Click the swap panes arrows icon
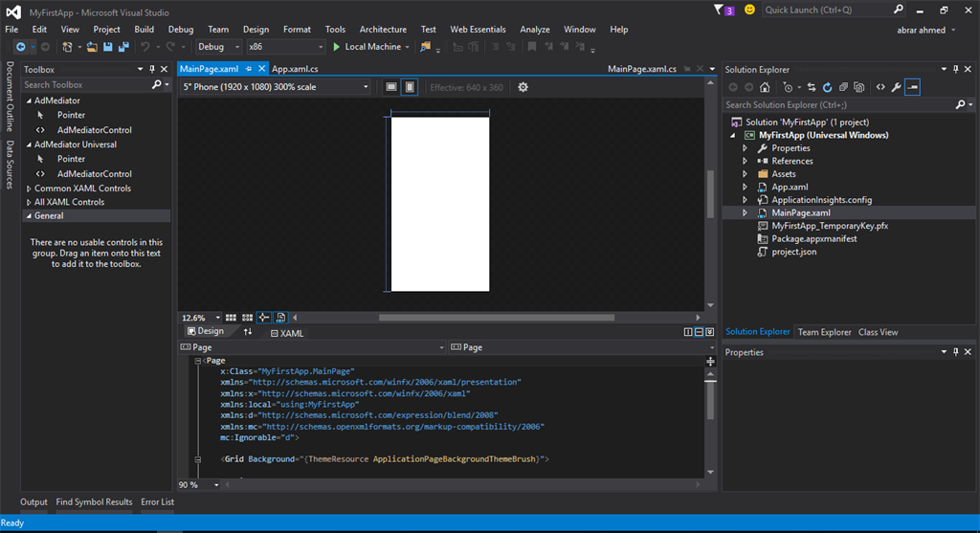Viewport: 980px width, 533px height. pyautogui.click(x=248, y=332)
